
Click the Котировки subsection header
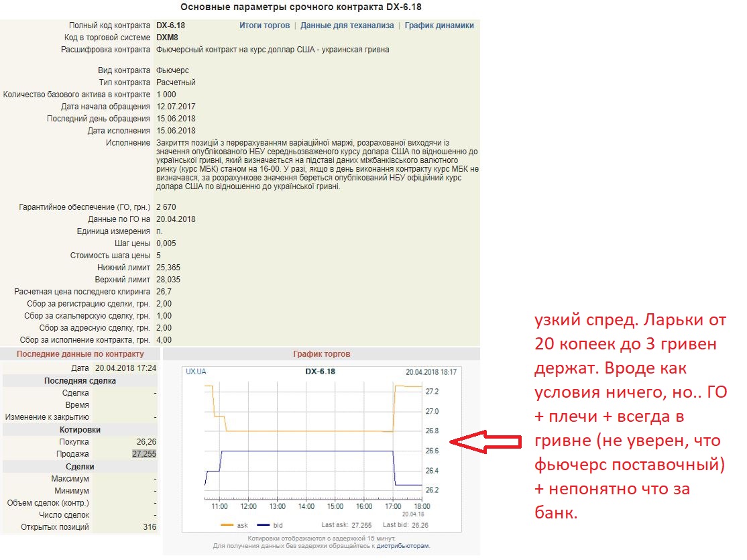click(x=80, y=429)
